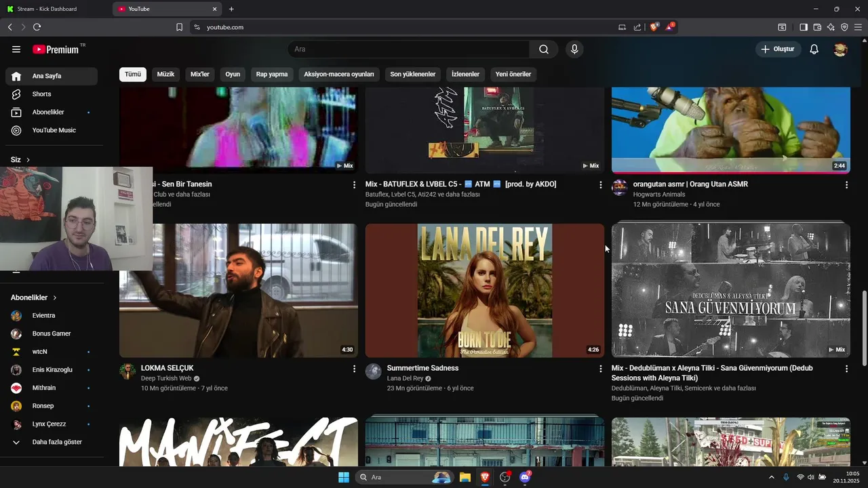Click Lana Del Rey channel name

(405, 378)
